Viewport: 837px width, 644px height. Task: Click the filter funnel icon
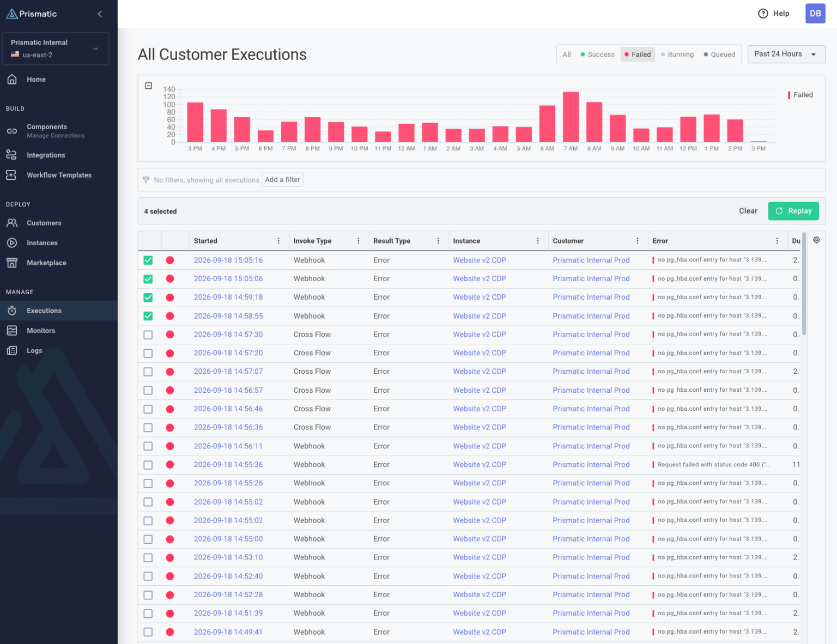tap(146, 180)
